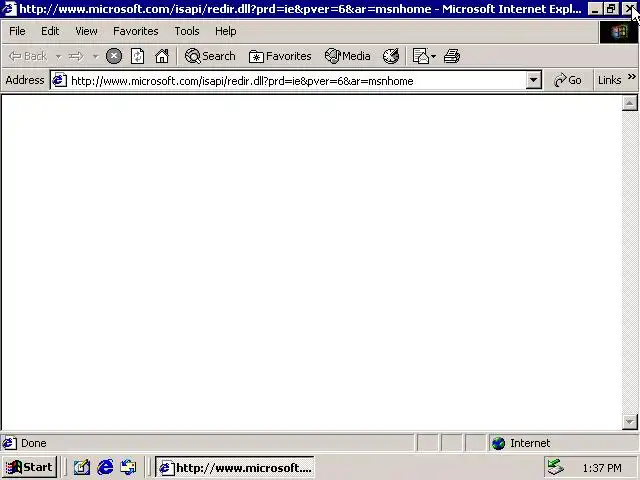Click the scrollbar down arrow

pyautogui.click(x=630, y=421)
